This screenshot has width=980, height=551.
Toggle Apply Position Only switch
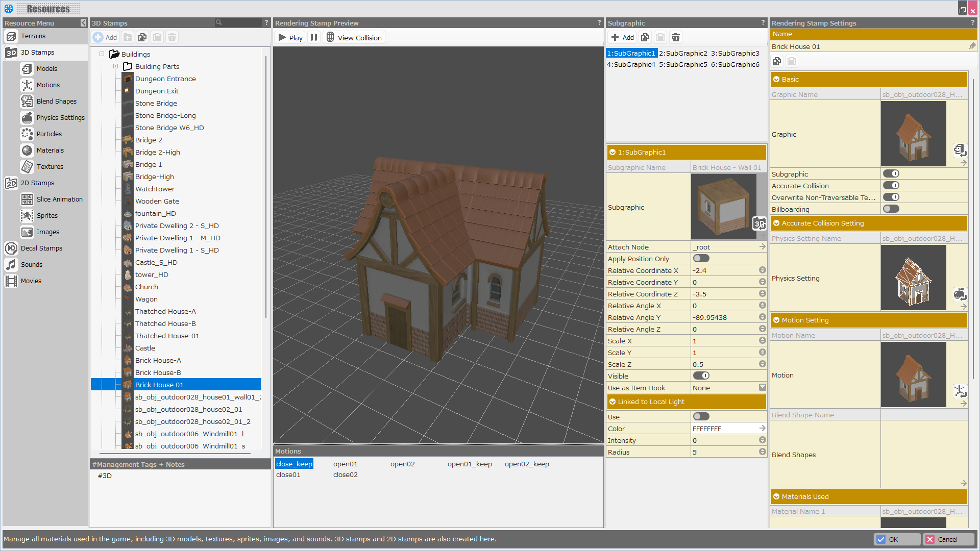coord(701,259)
